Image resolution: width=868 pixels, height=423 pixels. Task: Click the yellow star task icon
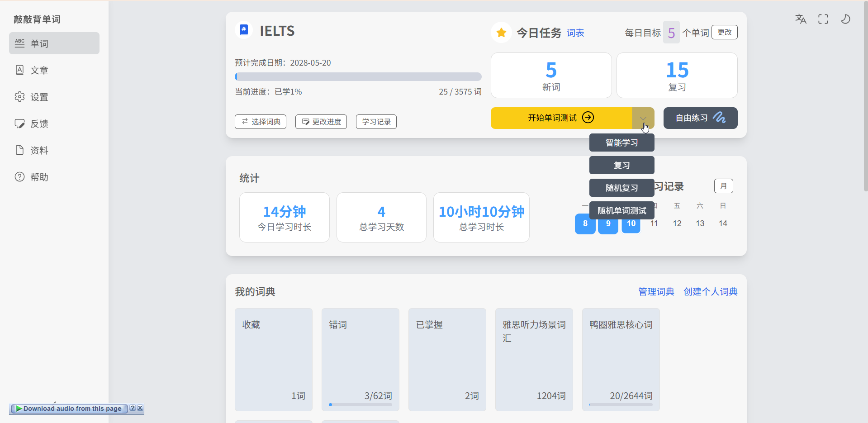[501, 33]
